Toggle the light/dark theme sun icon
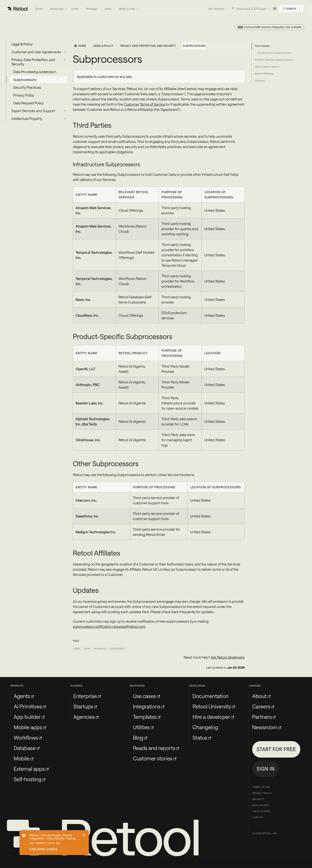The height and width of the screenshot is (868, 312). tap(275, 9)
